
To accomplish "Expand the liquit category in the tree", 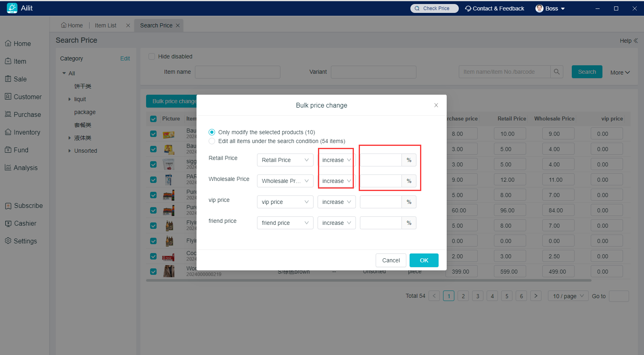I will (x=69, y=99).
